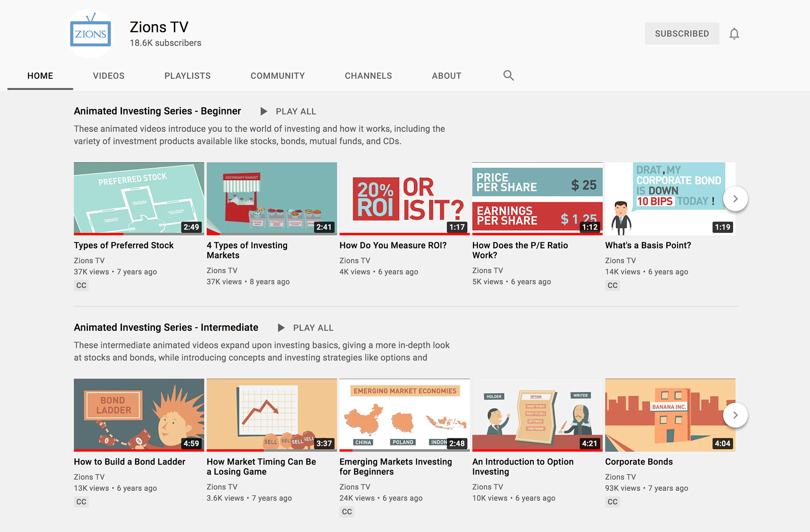Image resolution: width=810 pixels, height=532 pixels.
Task: Click the PLAY ALL text for Beginner series
Action: click(x=296, y=111)
